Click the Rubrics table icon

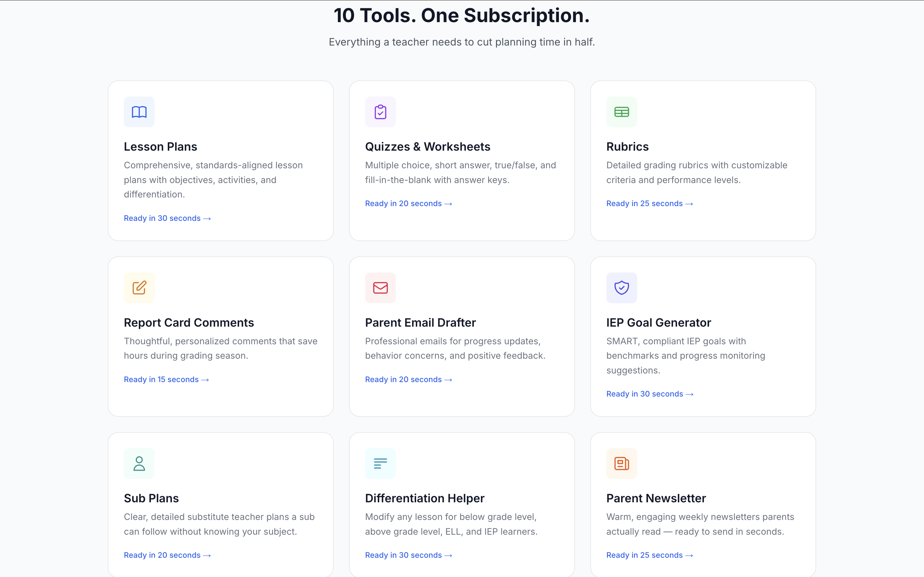[x=621, y=112]
